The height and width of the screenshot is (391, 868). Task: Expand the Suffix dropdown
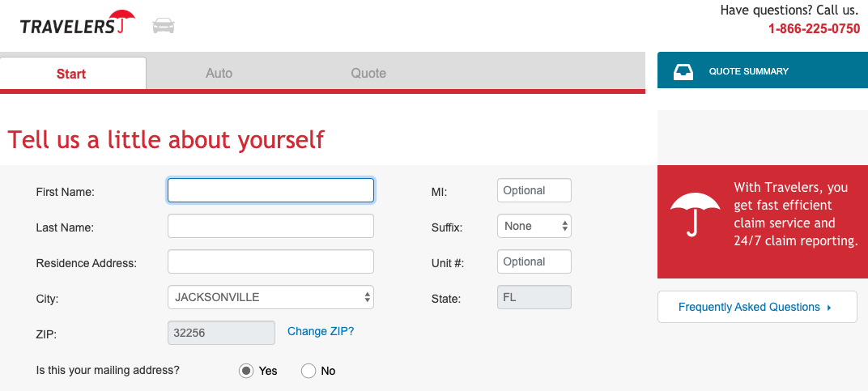[534, 226]
